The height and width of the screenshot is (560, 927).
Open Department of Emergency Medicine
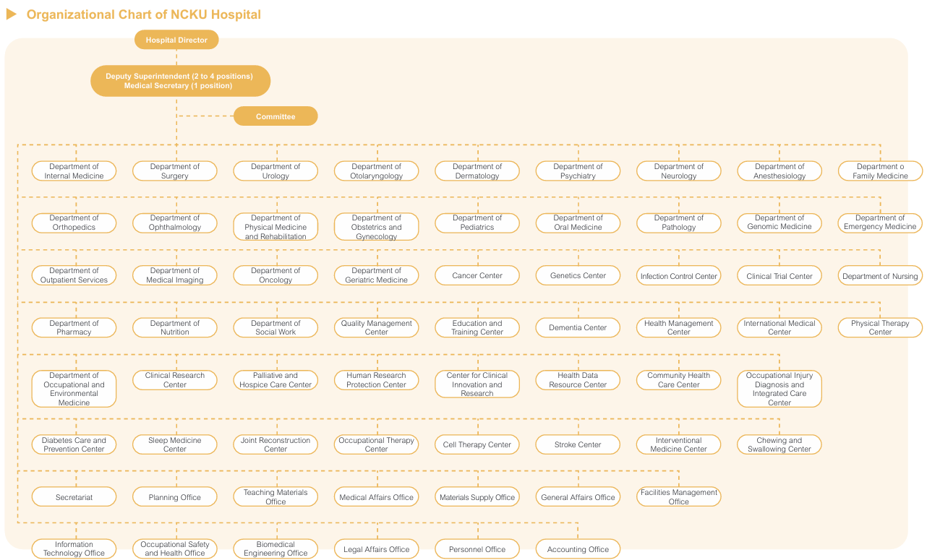coord(880,223)
